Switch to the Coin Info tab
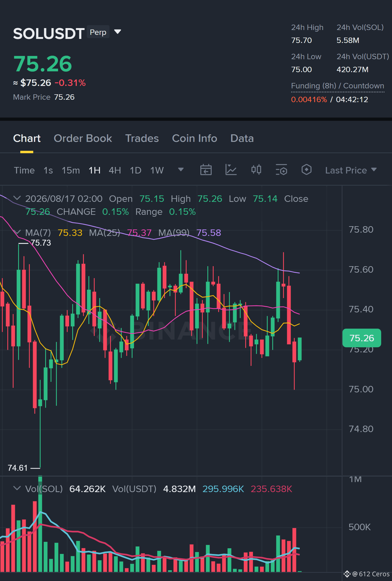Screen dimensions: 392x581 click(194, 138)
